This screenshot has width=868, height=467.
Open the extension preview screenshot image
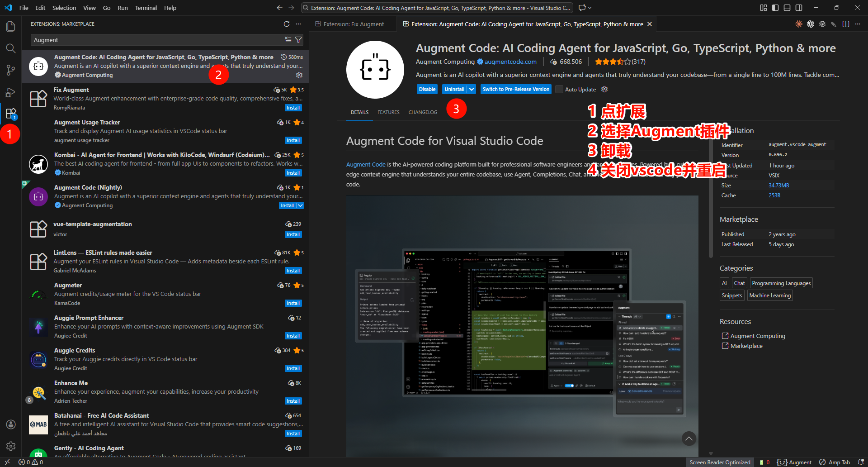(522, 326)
